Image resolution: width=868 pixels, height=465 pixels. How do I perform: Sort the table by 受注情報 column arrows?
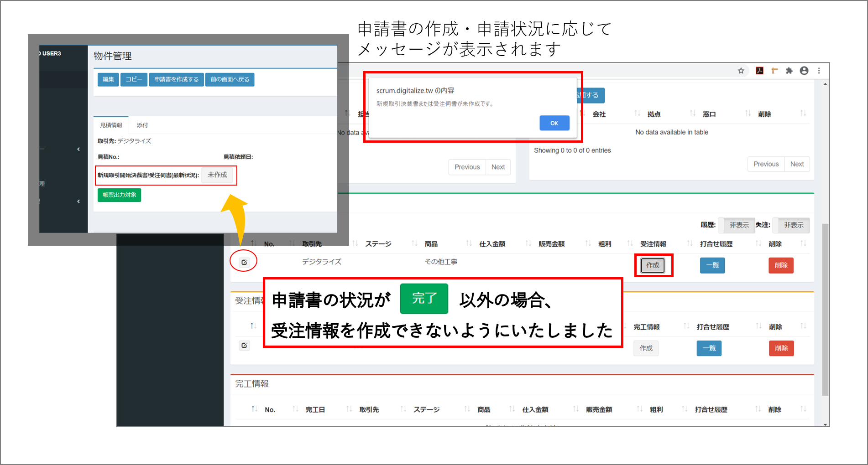click(690, 243)
